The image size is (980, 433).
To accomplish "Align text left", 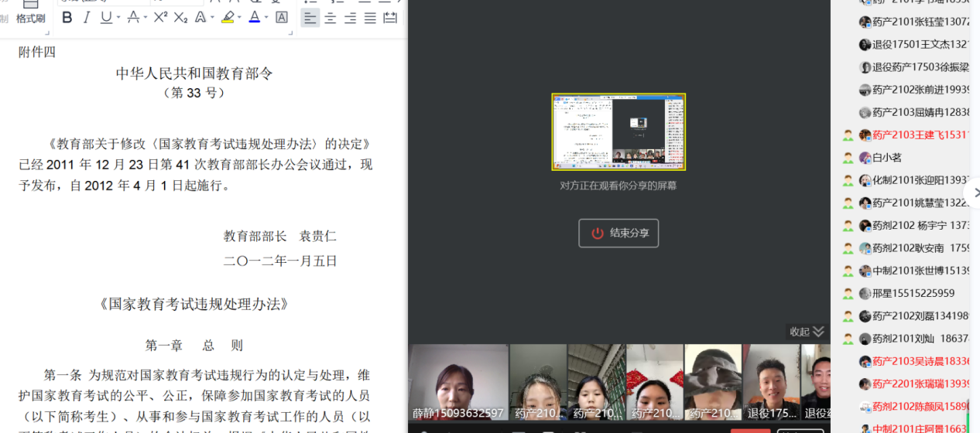I will (x=310, y=18).
